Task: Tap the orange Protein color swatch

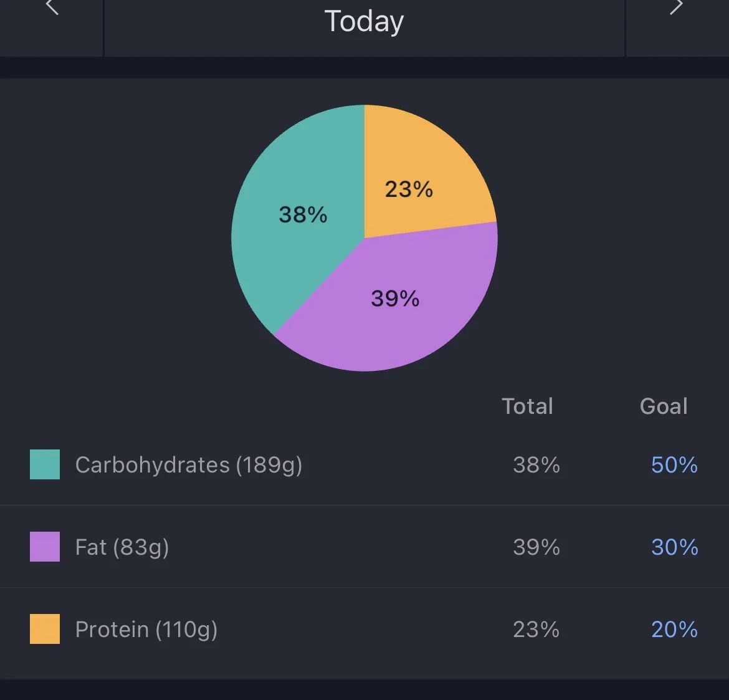Action: tap(45, 629)
